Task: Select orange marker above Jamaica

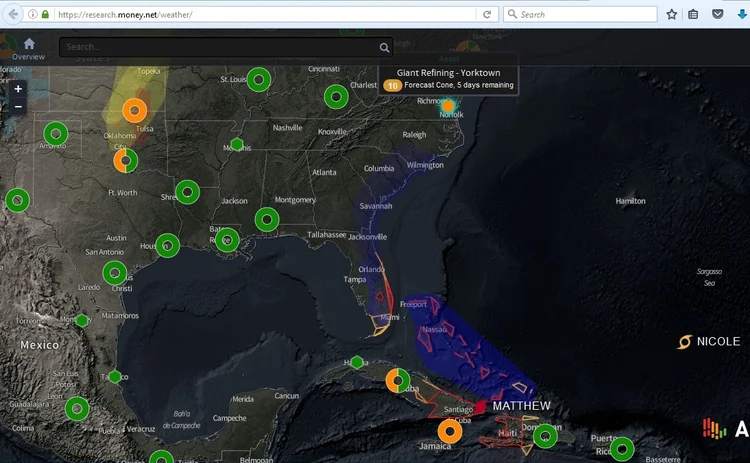Action: [450, 431]
